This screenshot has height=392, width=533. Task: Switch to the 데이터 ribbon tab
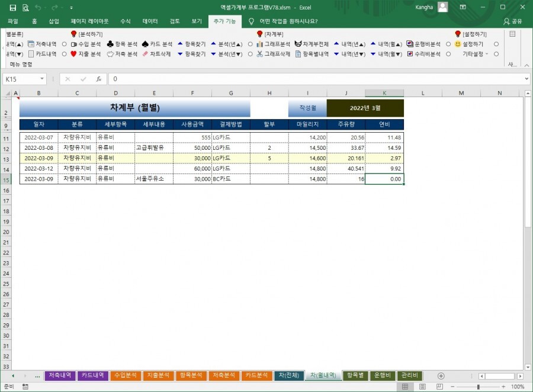[150, 21]
